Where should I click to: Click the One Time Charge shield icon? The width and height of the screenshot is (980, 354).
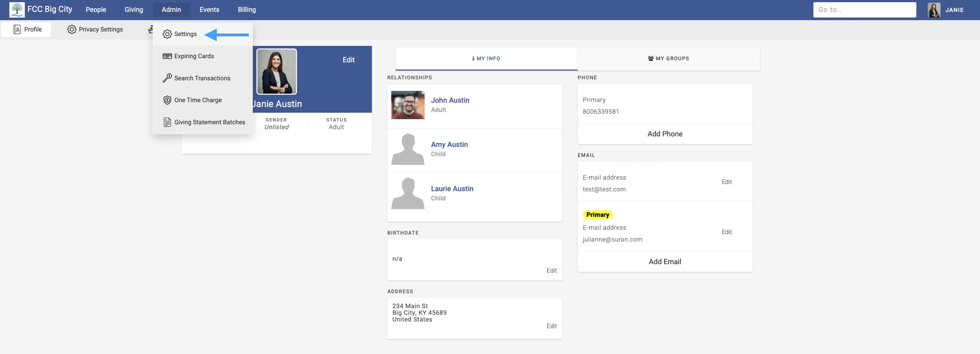click(167, 100)
